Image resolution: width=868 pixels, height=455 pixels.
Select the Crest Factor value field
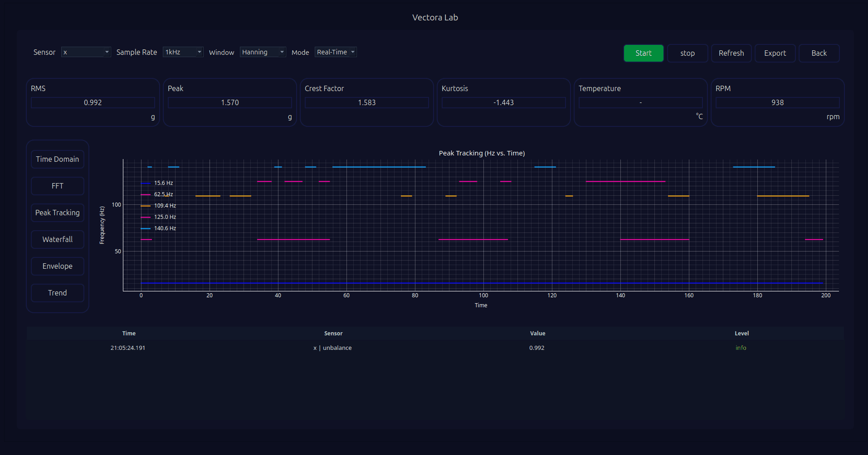coord(367,102)
